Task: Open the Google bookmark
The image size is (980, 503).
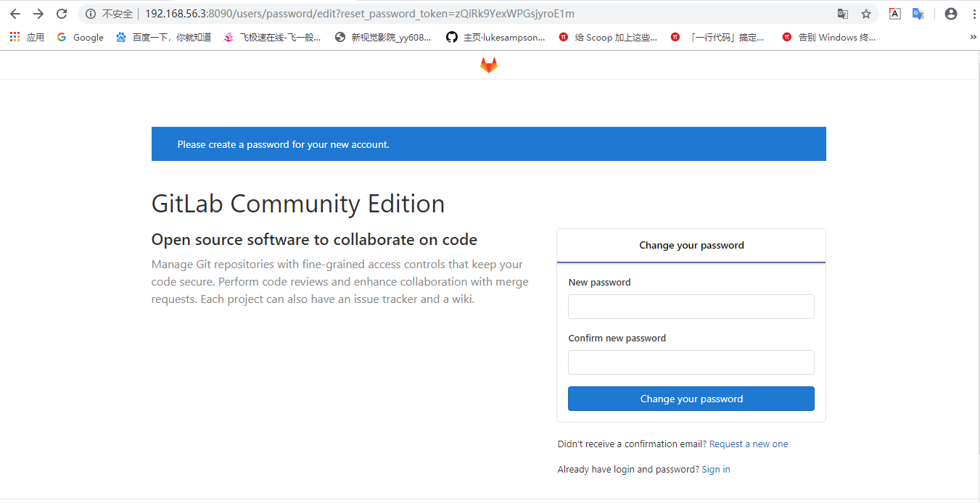Action: point(81,37)
